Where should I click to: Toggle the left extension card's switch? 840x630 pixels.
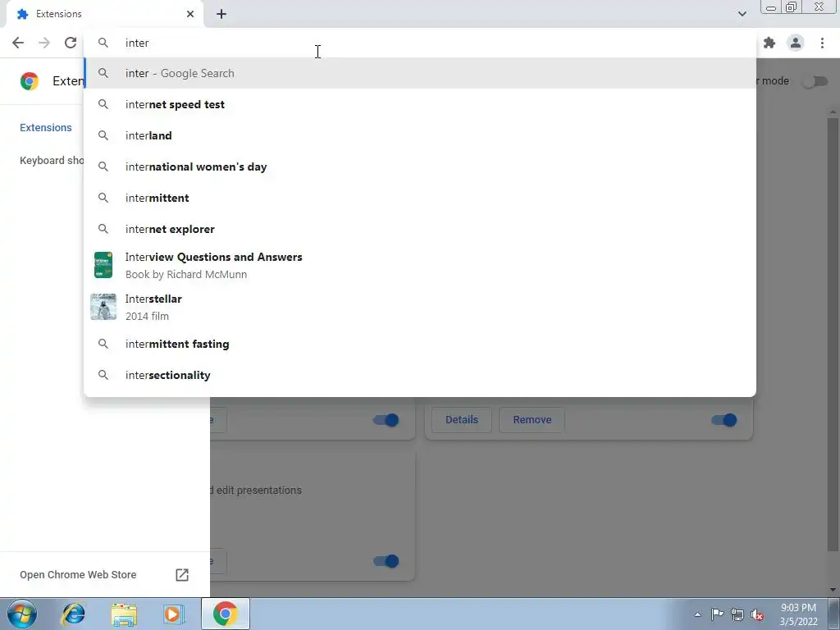coord(386,420)
